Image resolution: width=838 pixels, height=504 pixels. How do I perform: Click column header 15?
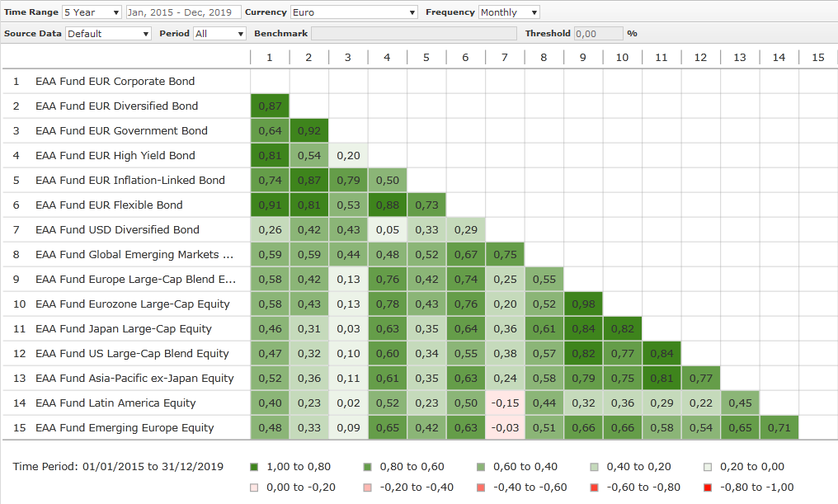817,58
